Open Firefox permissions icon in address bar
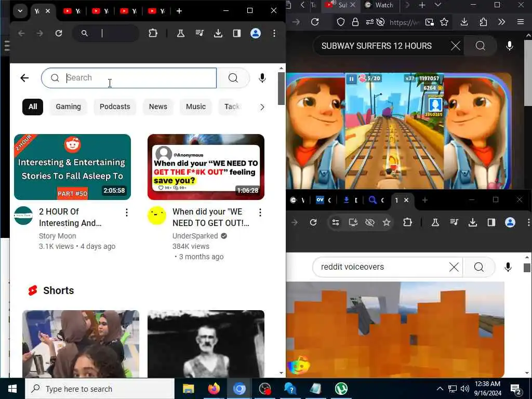This screenshot has height=399, width=532. tap(370, 22)
